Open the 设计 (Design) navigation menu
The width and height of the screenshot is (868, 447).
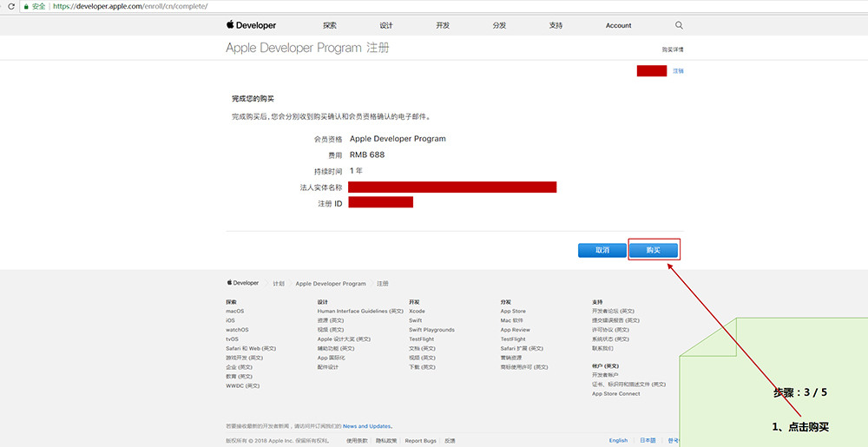coord(386,25)
